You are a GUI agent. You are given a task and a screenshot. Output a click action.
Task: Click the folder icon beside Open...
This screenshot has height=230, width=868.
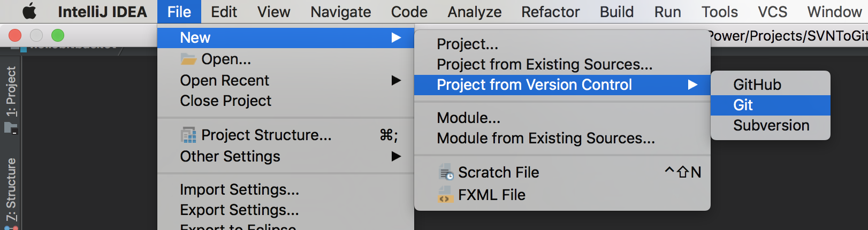click(x=188, y=59)
